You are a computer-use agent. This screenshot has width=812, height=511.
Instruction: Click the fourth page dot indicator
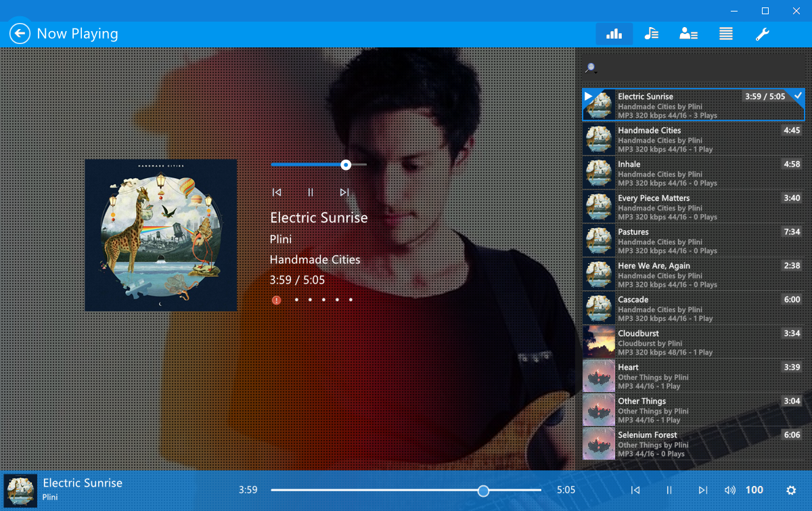[337, 299]
